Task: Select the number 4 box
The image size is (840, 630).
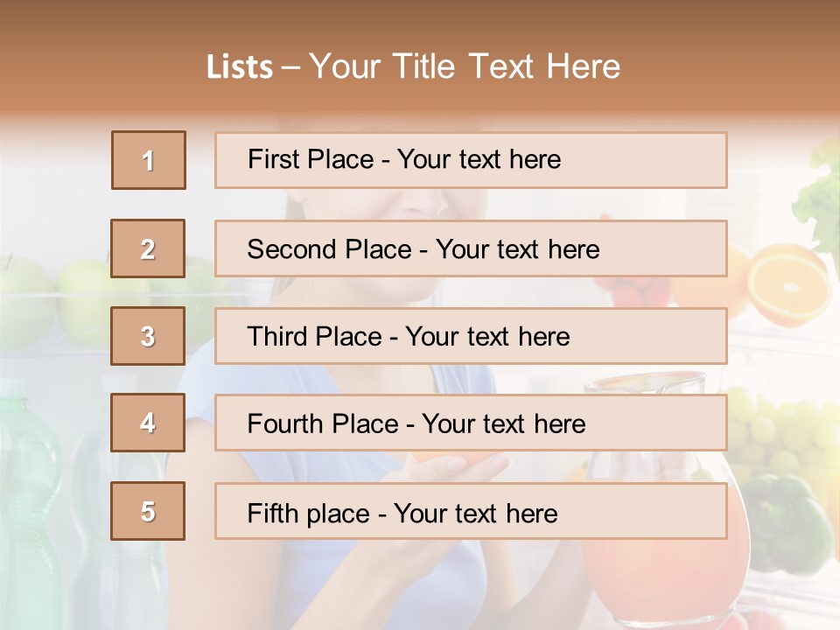Action: click(x=148, y=423)
